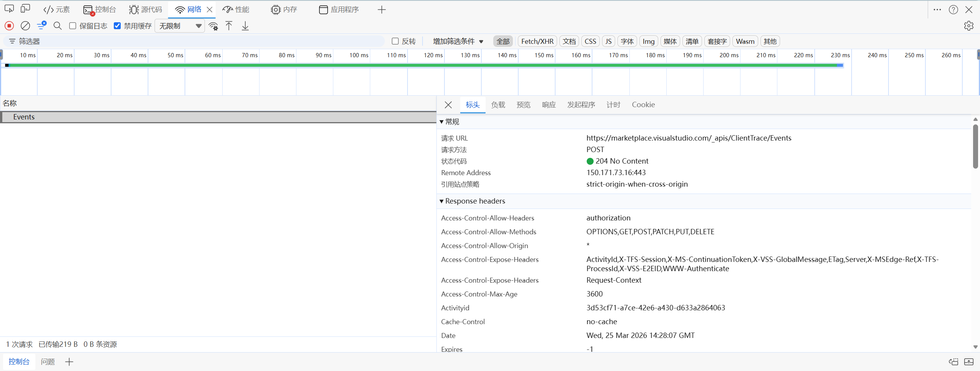Open the 无限制 throttling dropdown
Screen dimensions: 980x371
(180, 26)
